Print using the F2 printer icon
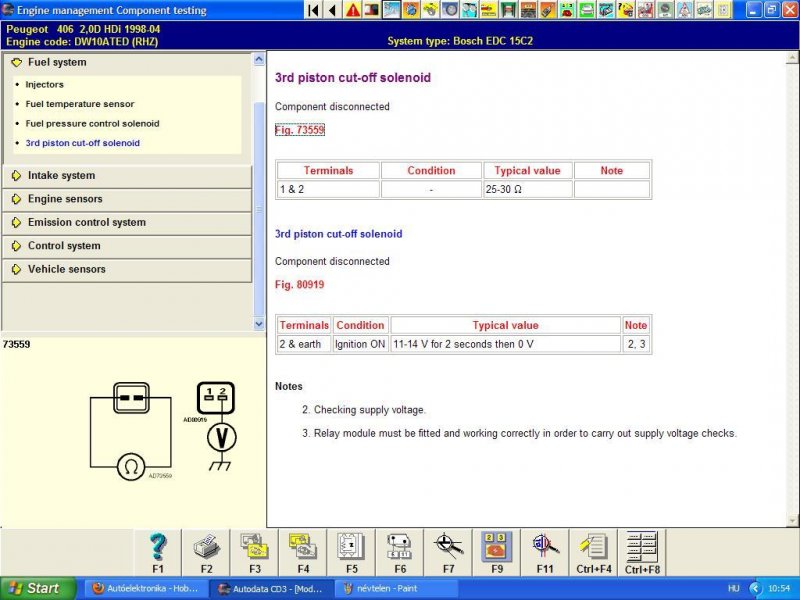The width and height of the screenshot is (800, 600). [x=206, y=553]
